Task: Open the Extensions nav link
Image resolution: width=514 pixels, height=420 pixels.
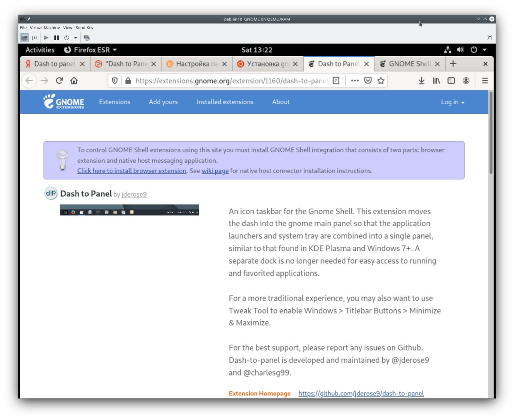Action: (115, 102)
